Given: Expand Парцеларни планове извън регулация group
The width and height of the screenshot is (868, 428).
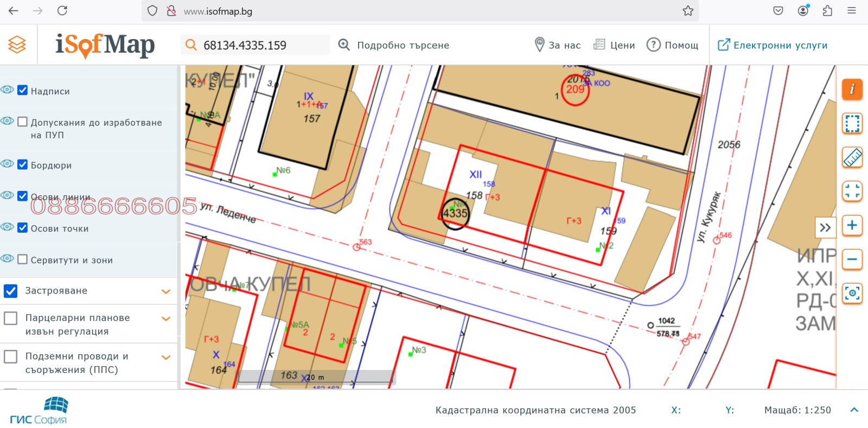Looking at the screenshot, I should tap(166, 318).
